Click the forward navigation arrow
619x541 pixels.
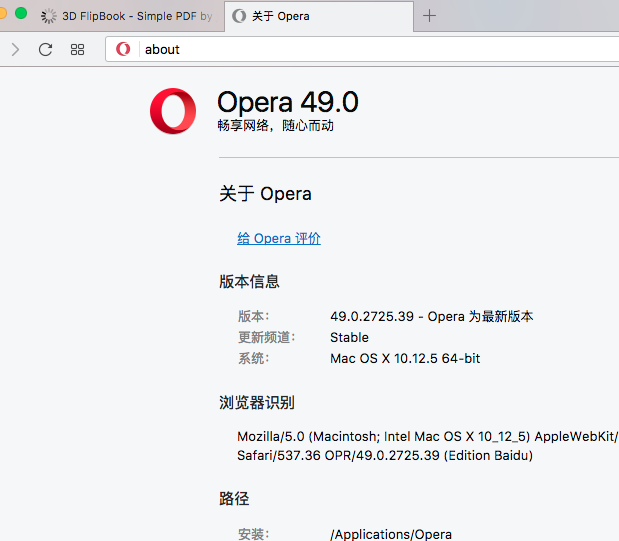(x=15, y=49)
